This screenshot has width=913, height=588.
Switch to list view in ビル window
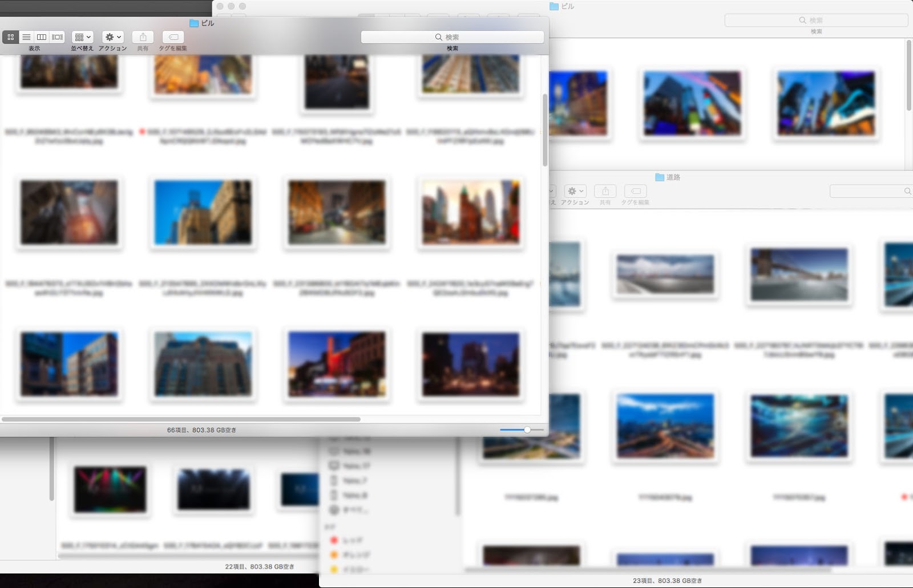[26, 37]
